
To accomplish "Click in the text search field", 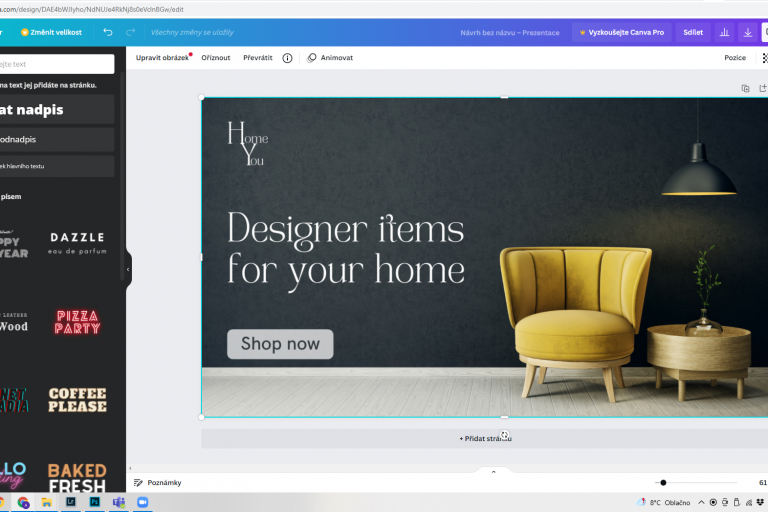I will 56,64.
